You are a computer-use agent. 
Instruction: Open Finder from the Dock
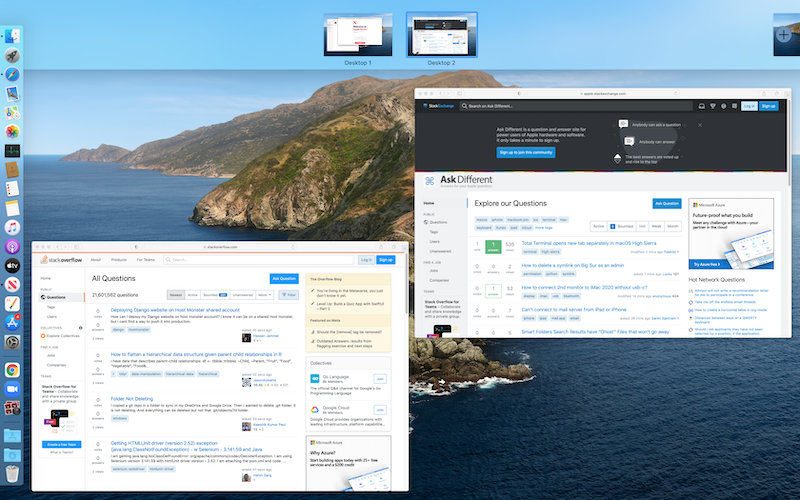(x=12, y=36)
